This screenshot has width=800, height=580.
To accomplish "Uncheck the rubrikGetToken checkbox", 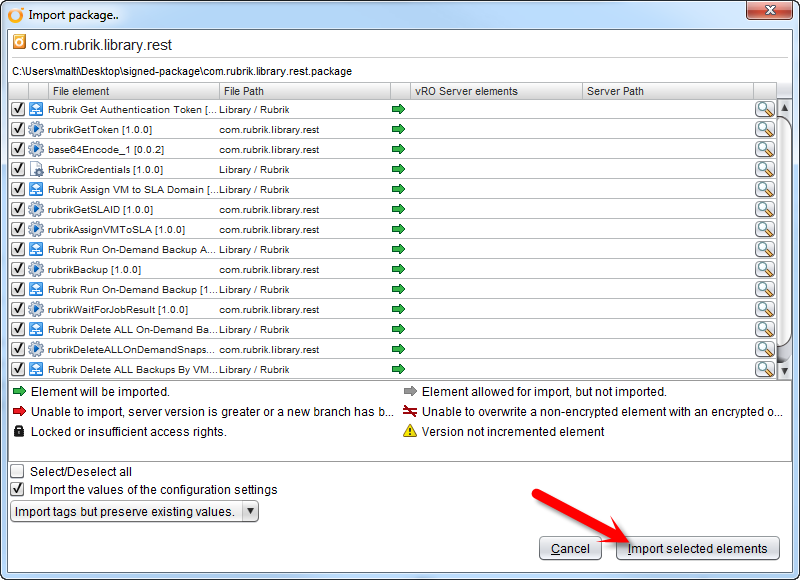I will coord(18,129).
